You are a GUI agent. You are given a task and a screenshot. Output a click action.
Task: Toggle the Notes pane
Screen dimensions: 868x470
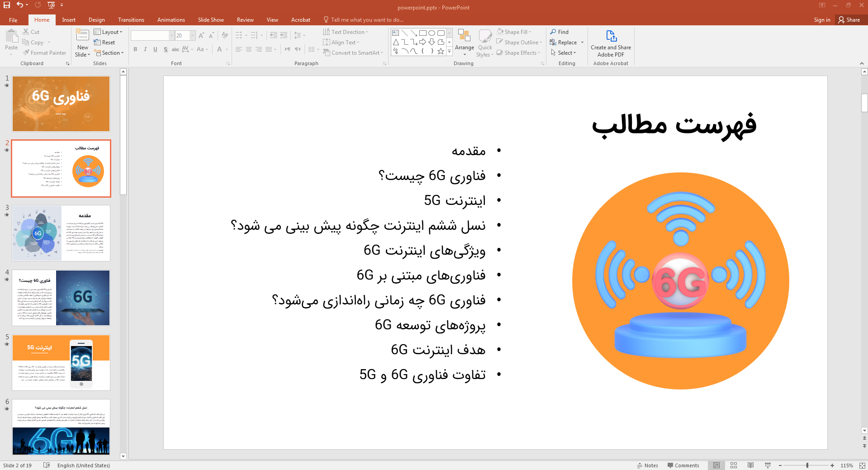pos(648,465)
